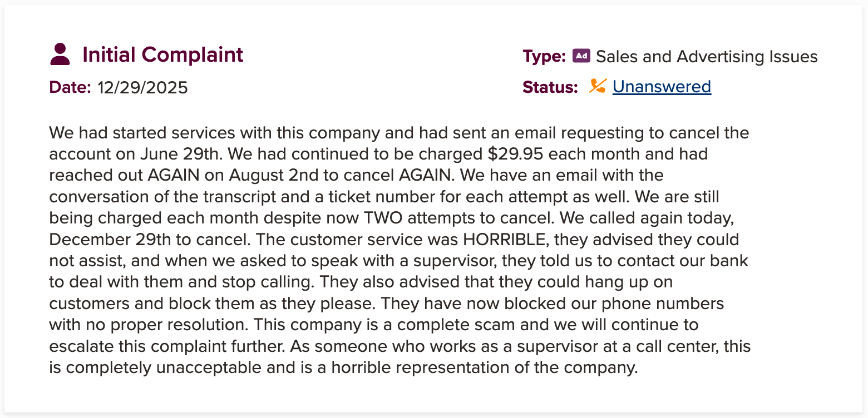
Task: Click the Type label
Action: (544, 56)
